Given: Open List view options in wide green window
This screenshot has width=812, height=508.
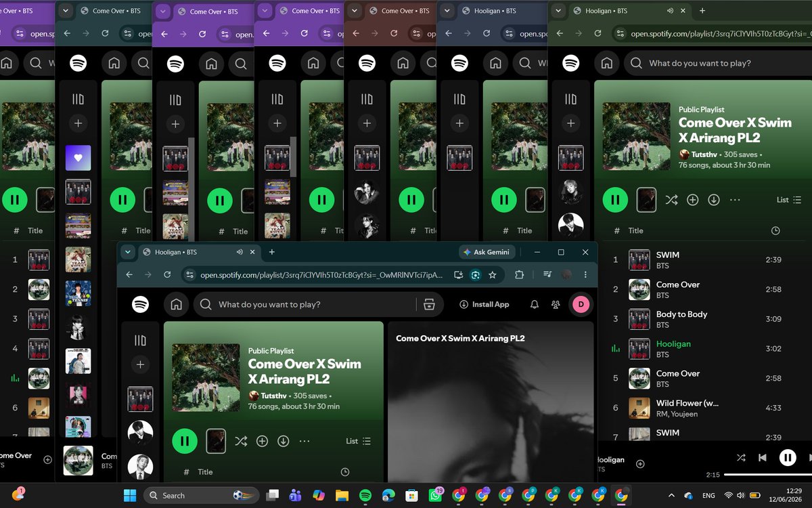Looking at the screenshot, I should tap(789, 200).
